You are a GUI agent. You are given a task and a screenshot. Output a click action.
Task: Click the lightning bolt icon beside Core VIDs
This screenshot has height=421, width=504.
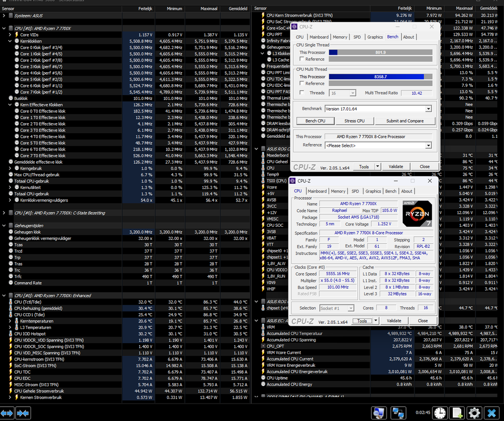pyautogui.click(x=17, y=35)
